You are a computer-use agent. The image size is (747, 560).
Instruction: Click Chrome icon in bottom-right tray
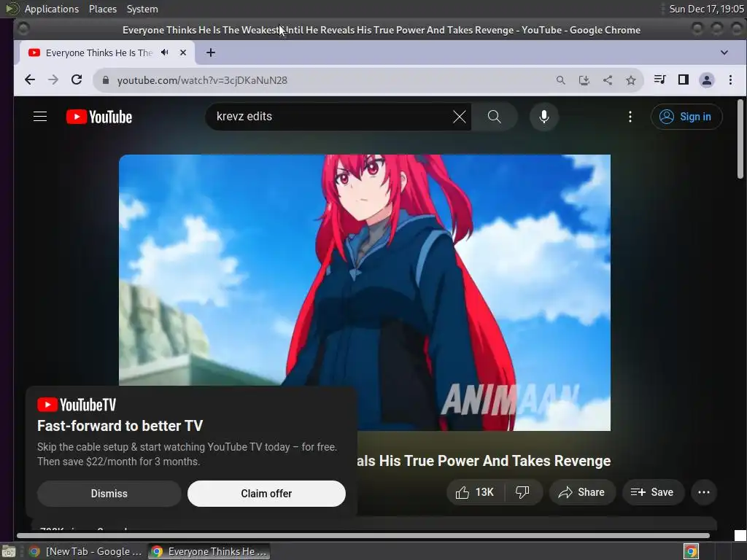click(691, 551)
